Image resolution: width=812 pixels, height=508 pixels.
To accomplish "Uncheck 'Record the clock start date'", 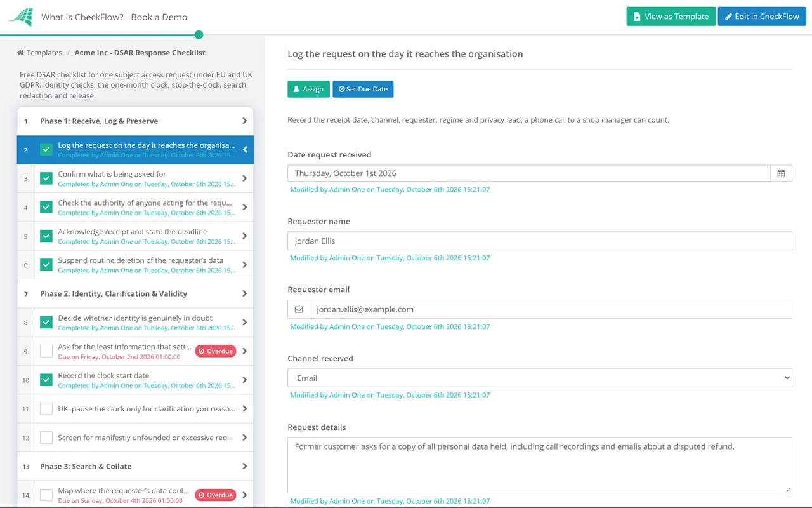I will (x=46, y=380).
